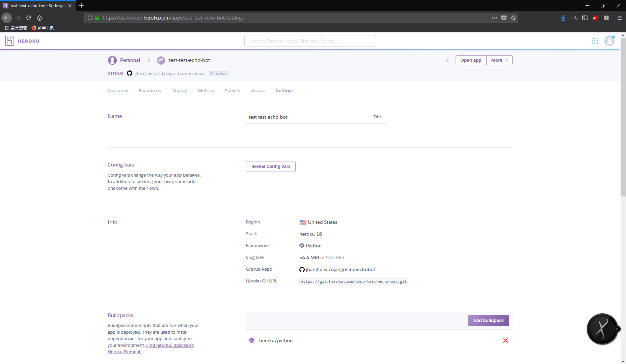Select the Settings tab
Viewport: 626px width, 364px height.
point(285,90)
